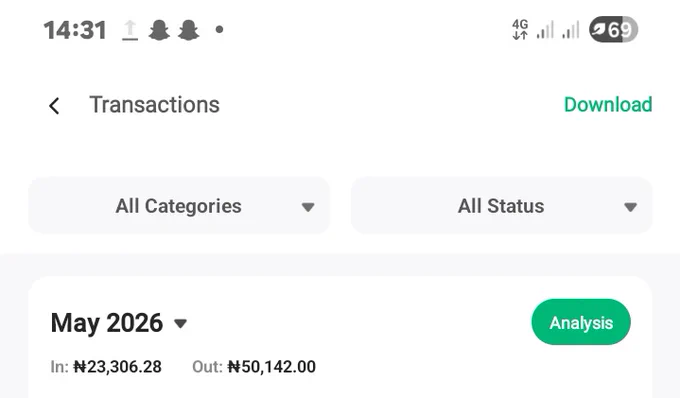The width and height of the screenshot is (680, 398).
Task: Open the All Status filter dropdown
Action: 502,206
